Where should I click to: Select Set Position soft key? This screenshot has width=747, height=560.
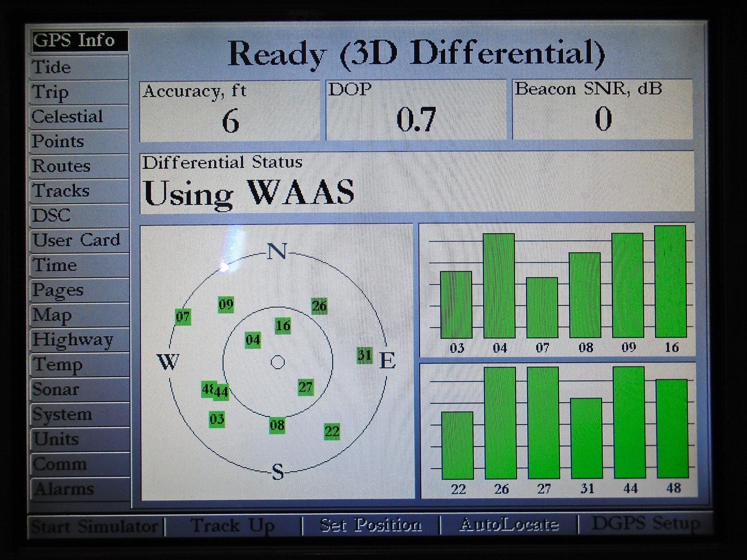[x=371, y=525]
